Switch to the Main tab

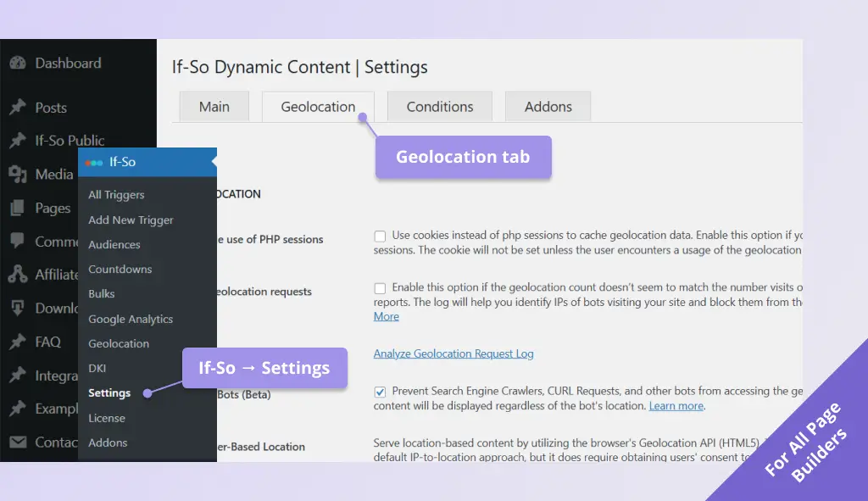click(x=214, y=107)
